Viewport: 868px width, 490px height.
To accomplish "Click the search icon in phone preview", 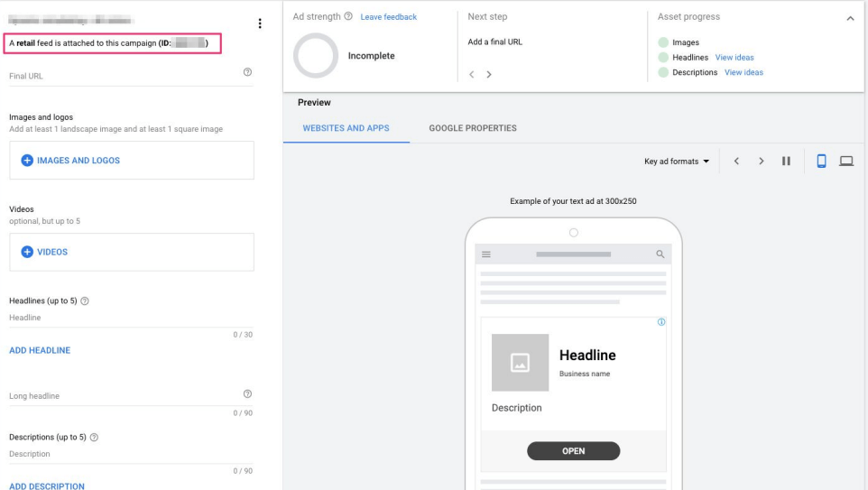I will click(660, 254).
